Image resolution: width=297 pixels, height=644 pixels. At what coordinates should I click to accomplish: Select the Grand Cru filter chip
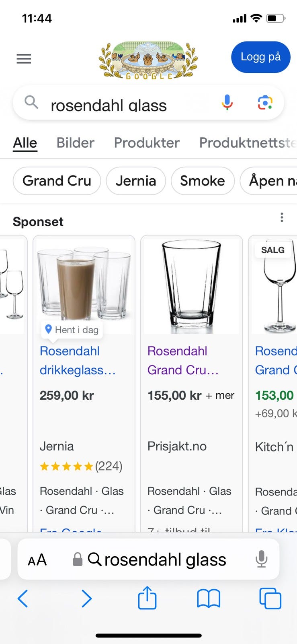[x=57, y=181]
